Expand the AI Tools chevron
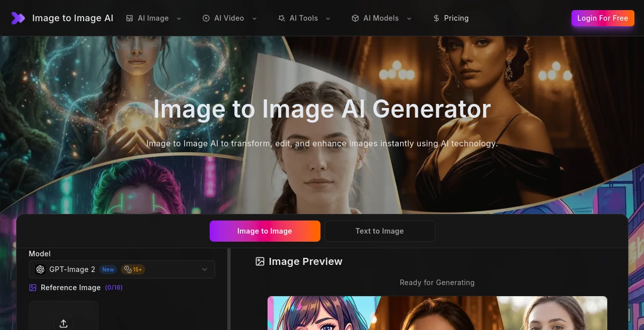Viewport: 644px width, 330px height. [328, 18]
